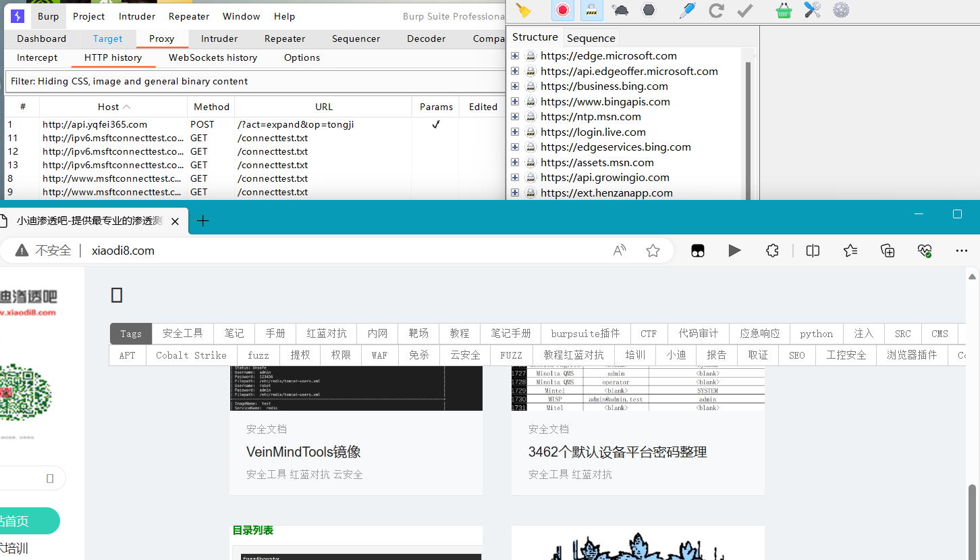Viewport: 980px width, 560px height.
Task: Click the play triangle extension icon in Edge
Action: tap(734, 251)
